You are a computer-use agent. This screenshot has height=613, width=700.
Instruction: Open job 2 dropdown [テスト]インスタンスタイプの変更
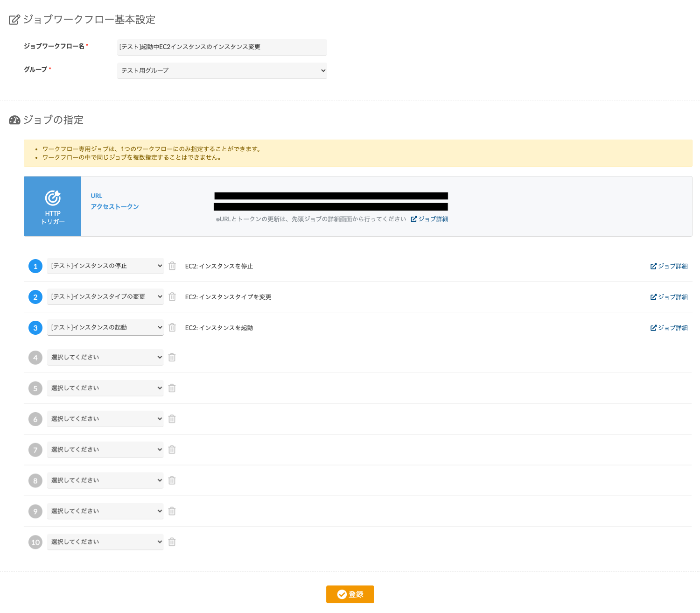(105, 296)
